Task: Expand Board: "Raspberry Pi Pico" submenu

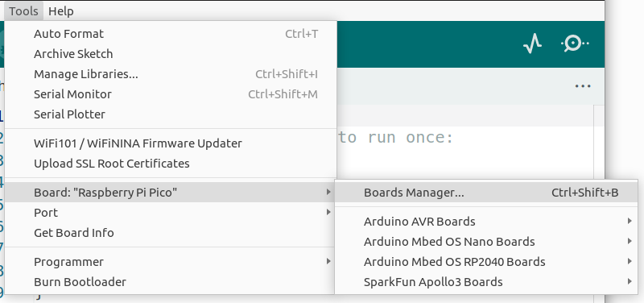Action: pos(171,193)
